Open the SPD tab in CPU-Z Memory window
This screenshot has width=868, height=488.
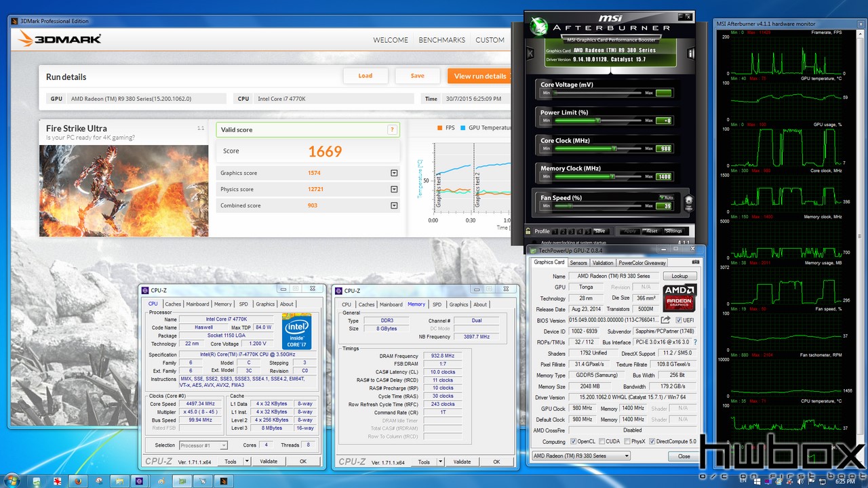coord(437,304)
